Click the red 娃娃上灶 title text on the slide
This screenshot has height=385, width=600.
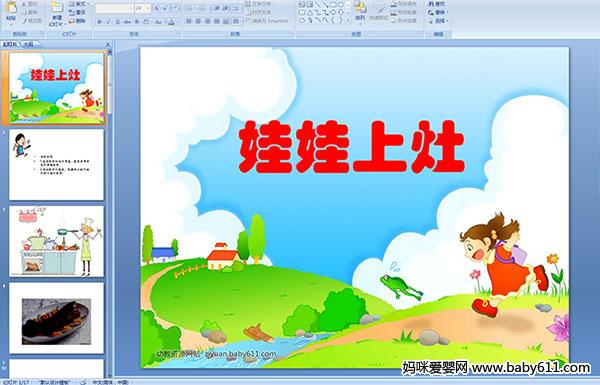(x=352, y=147)
